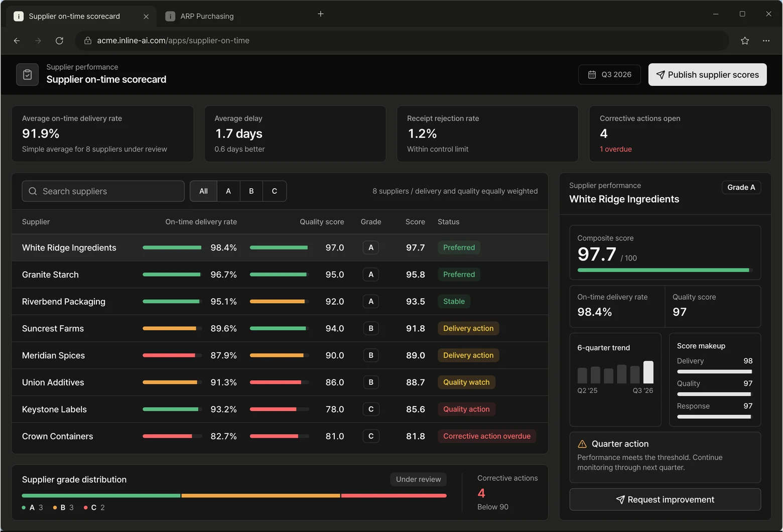Click the browser address bar URL
This screenshot has height=532, width=783.
click(173, 41)
